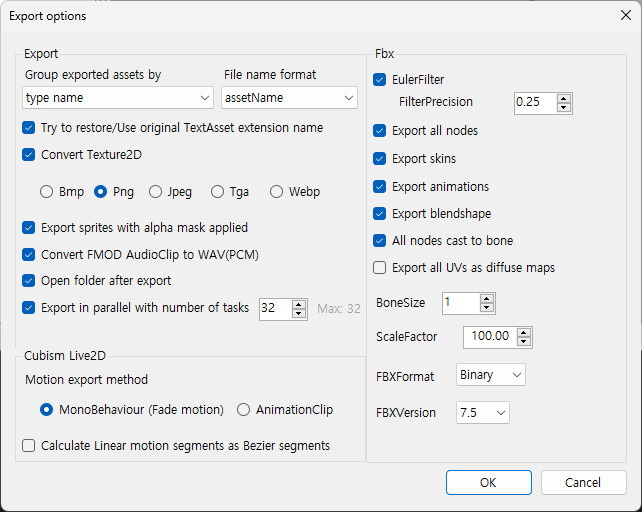Uncheck Convert Texture2D option
Image resolution: width=642 pixels, height=512 pixels.
click(29, 155)
